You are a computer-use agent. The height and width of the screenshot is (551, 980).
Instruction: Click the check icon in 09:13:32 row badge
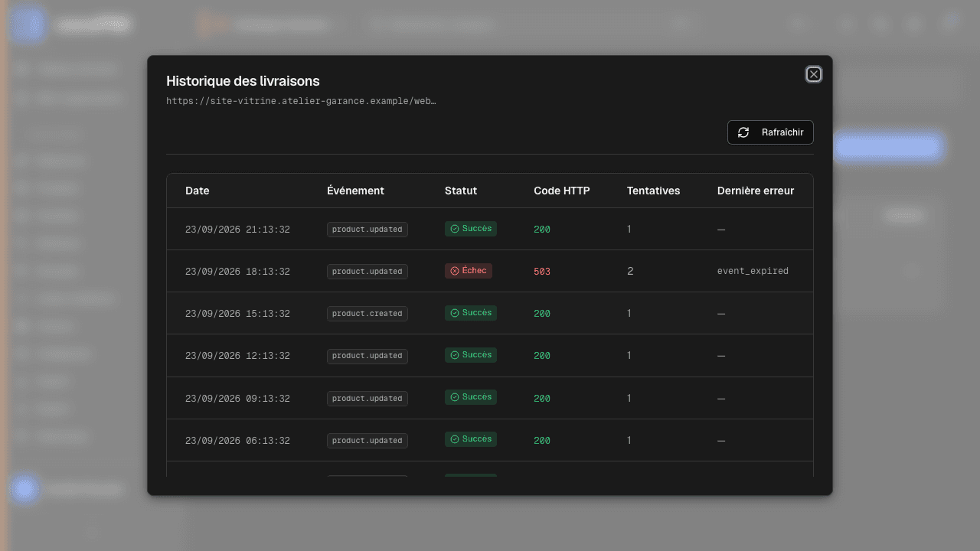click(x=454, y=397)
